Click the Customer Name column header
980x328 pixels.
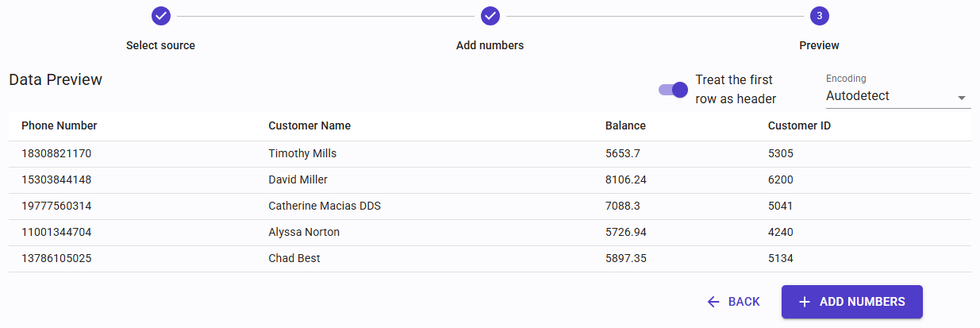pyautogui.click(x=309, y=125)
